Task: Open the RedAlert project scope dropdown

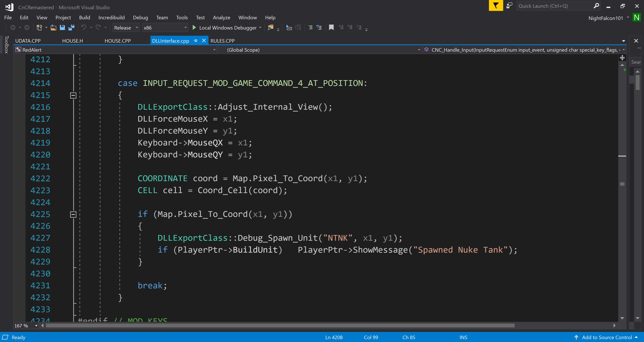Action: click(115, 50)
